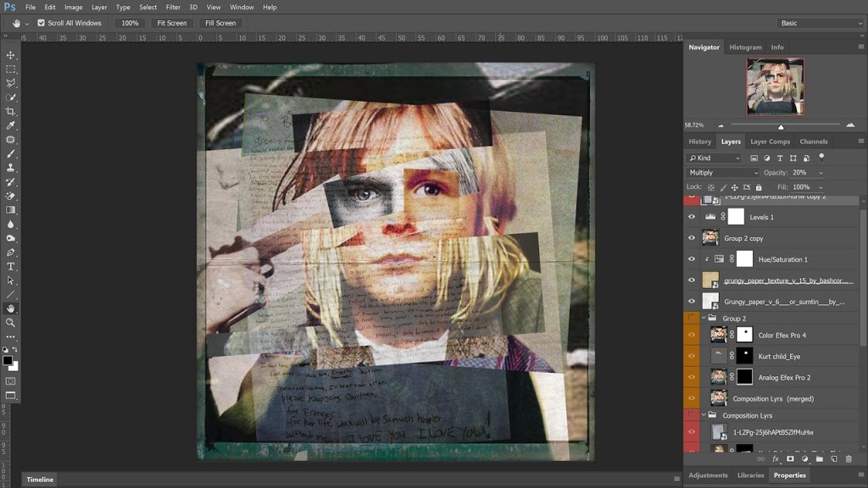This screenshot has height=488, width=868.
Task: Click the 100% zoom button
Action: (130, 23)
